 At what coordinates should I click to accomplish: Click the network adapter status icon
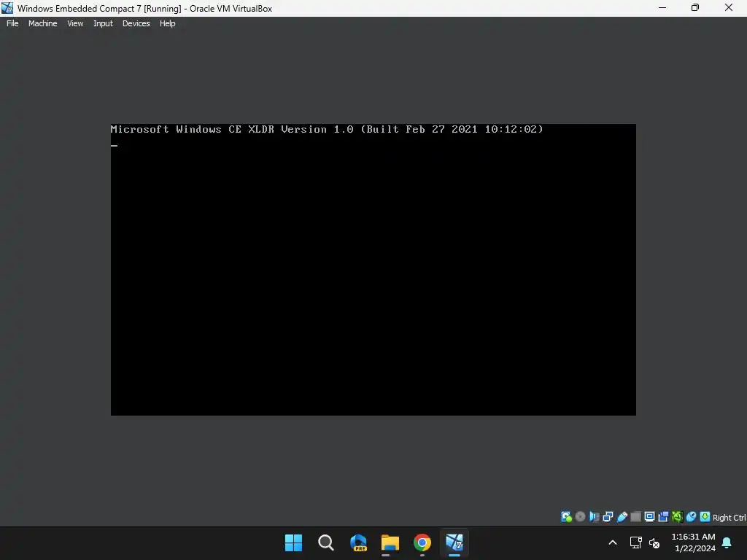click(608, 517)
